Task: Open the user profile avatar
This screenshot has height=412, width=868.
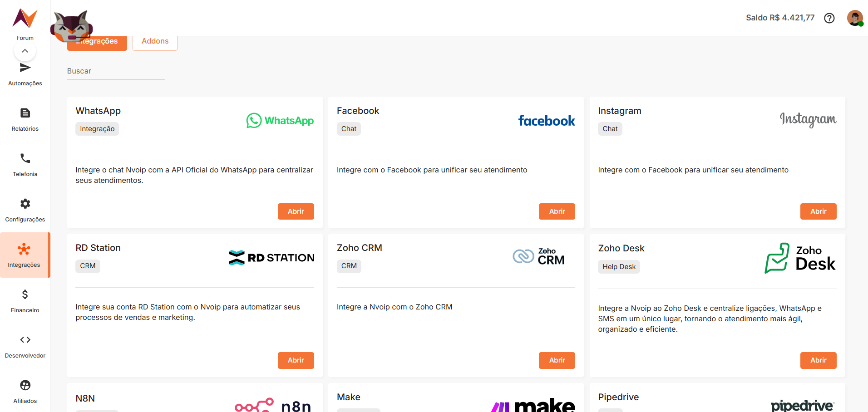Action: (x=855, y=18)
